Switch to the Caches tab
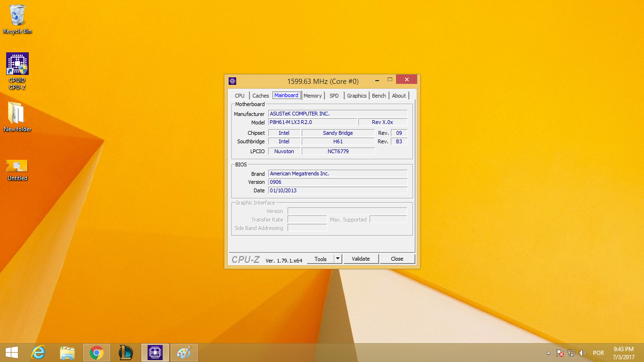 [x=261, y=96]
